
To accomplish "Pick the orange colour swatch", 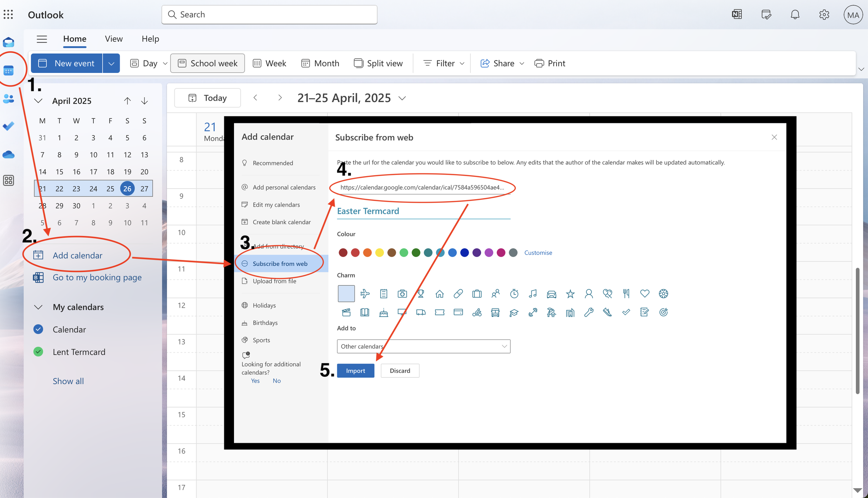I will click(x=367, y=252).
